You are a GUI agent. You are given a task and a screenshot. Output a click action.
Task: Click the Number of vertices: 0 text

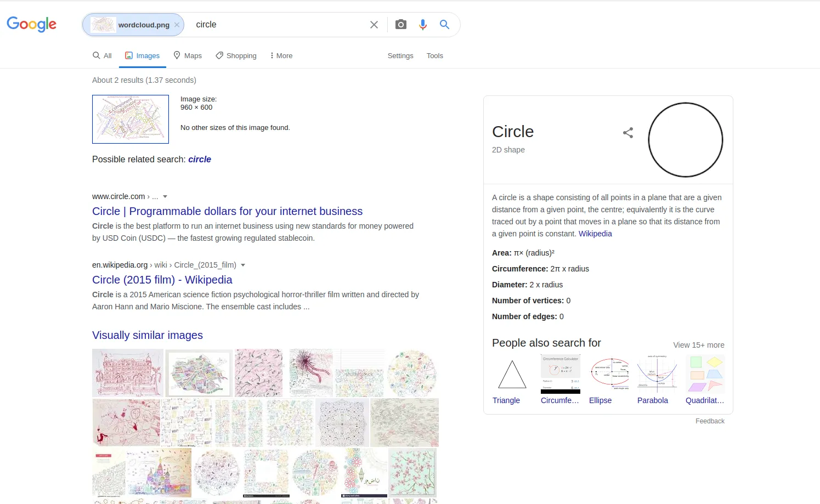coord(531,301)
